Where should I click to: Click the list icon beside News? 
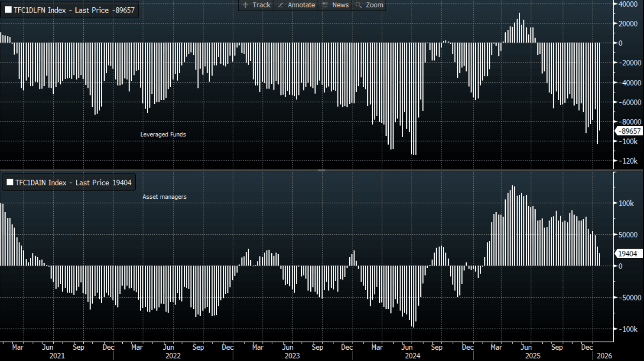(x=325, y=5)
